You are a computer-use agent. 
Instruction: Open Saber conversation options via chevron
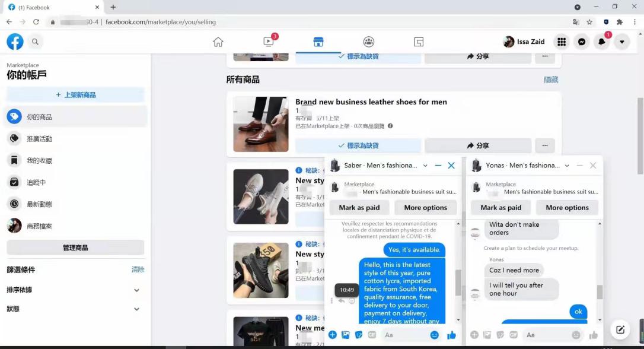[x=426, y=166]
